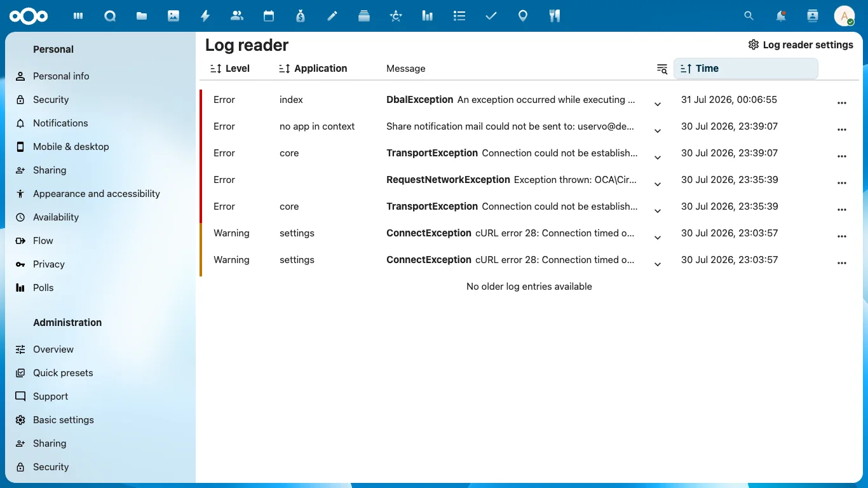Open the Photos app
This screenshot has height=488, width=868.
173,17
